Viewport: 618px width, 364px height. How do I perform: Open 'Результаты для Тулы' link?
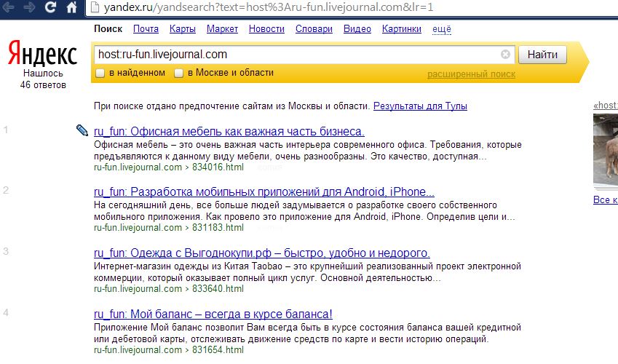click(x=420, y=106)
